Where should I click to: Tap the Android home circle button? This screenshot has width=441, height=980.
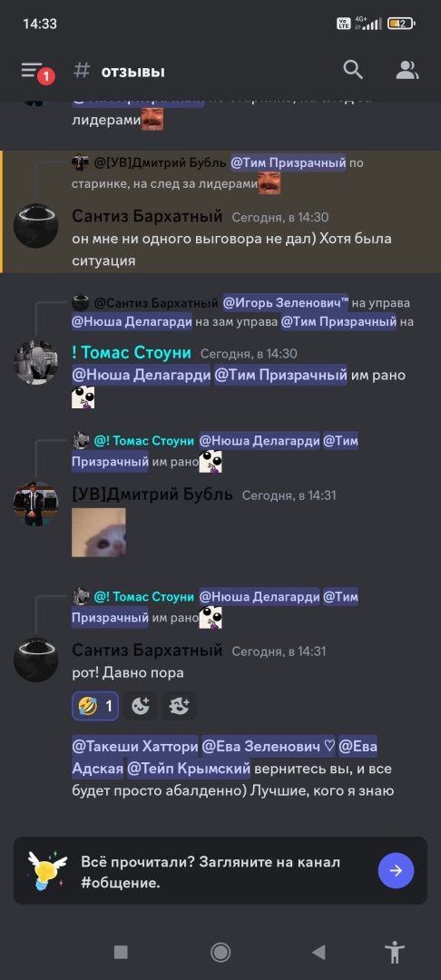[220, 952]
